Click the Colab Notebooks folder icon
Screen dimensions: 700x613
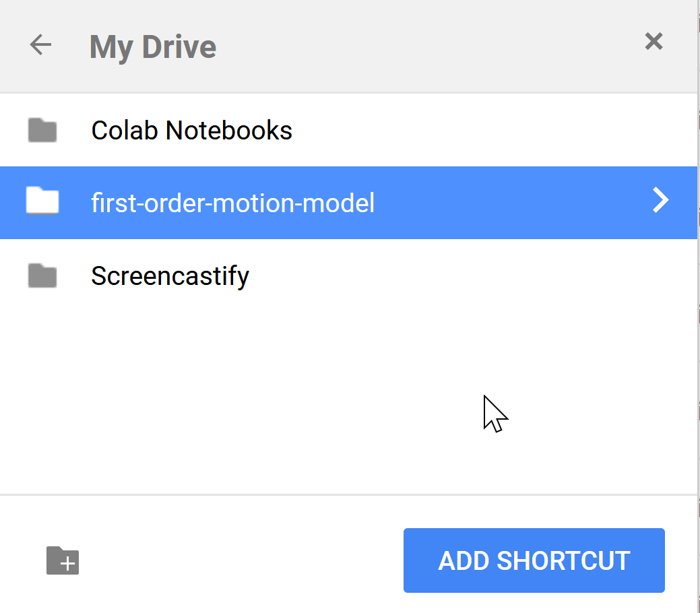tap(42, 130)
